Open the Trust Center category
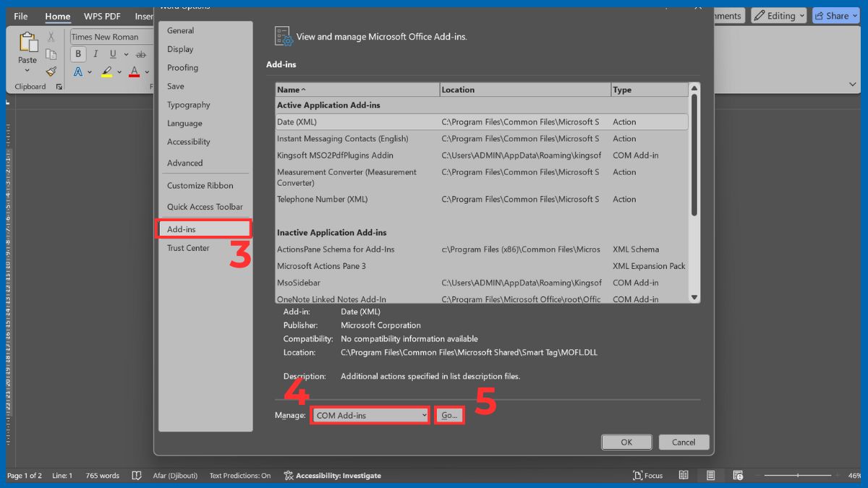868x488 pixels. 188,248
